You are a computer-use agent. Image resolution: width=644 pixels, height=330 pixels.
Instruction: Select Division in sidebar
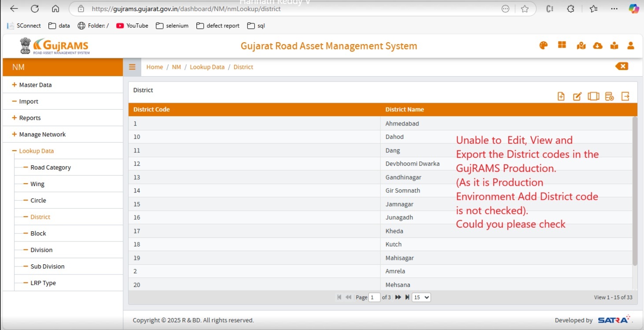click(41, 250)
